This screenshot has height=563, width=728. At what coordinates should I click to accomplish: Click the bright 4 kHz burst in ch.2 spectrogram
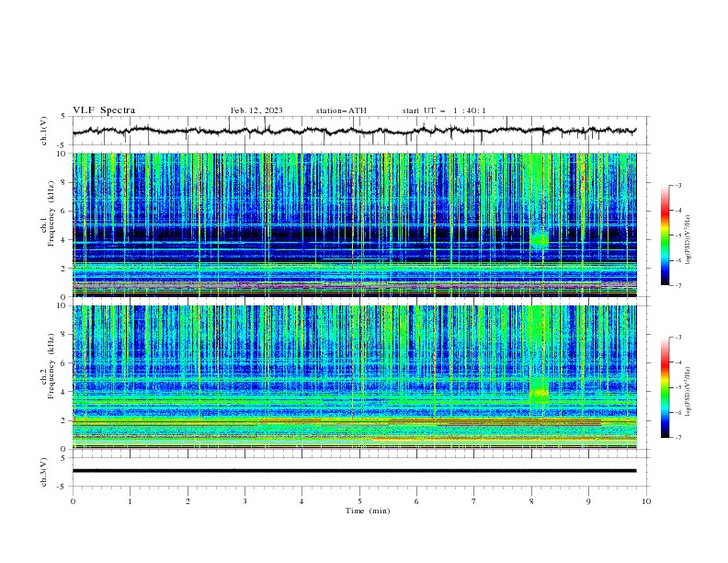539,393
